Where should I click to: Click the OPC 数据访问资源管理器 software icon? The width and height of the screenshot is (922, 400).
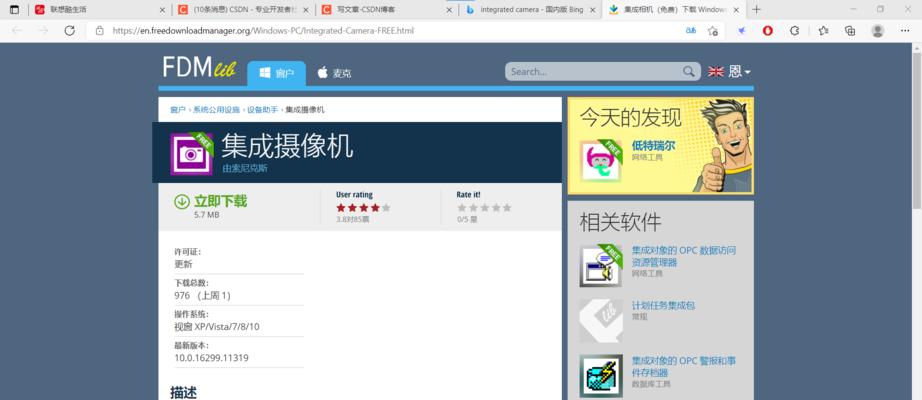600,266
